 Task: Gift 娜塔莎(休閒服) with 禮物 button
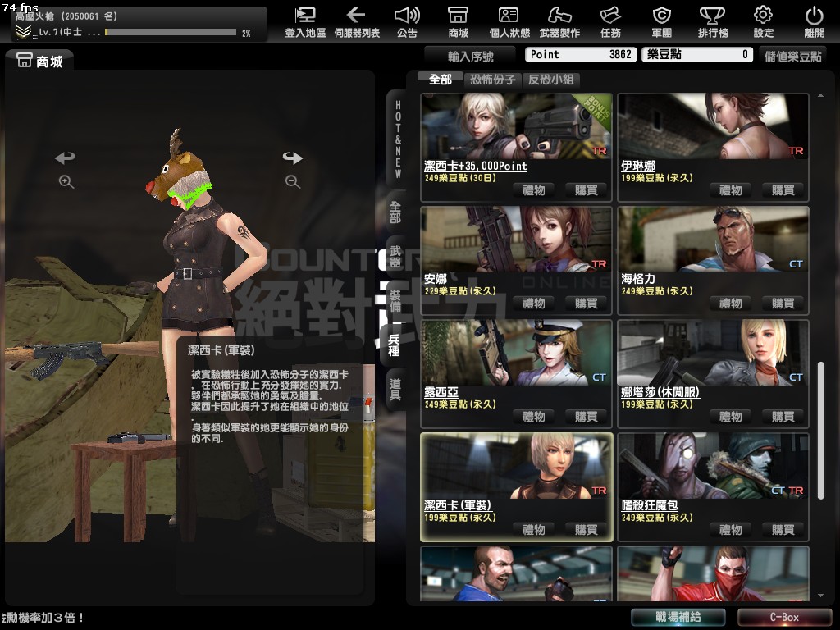(x=731, y=417)
